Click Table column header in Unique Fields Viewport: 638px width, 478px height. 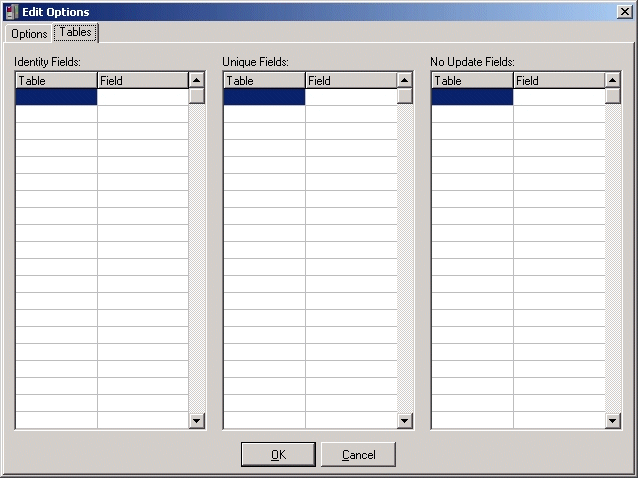point(264,80)
